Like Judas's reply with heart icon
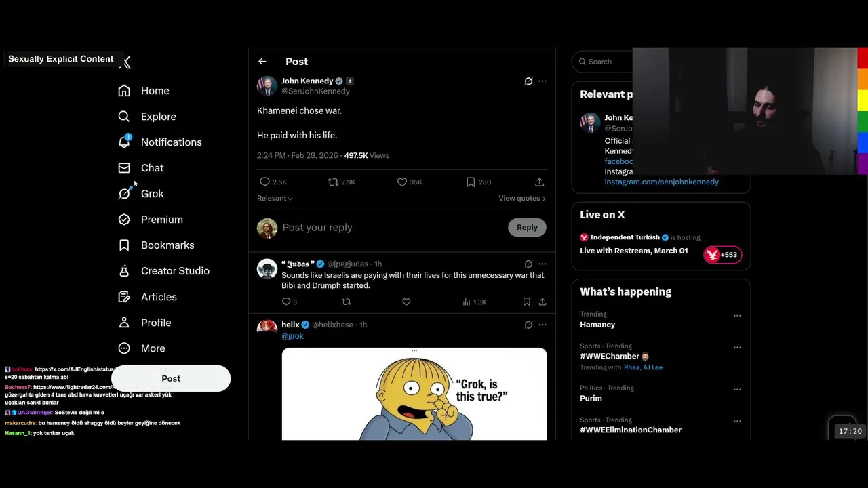868x488 pixels. point(406,302)
